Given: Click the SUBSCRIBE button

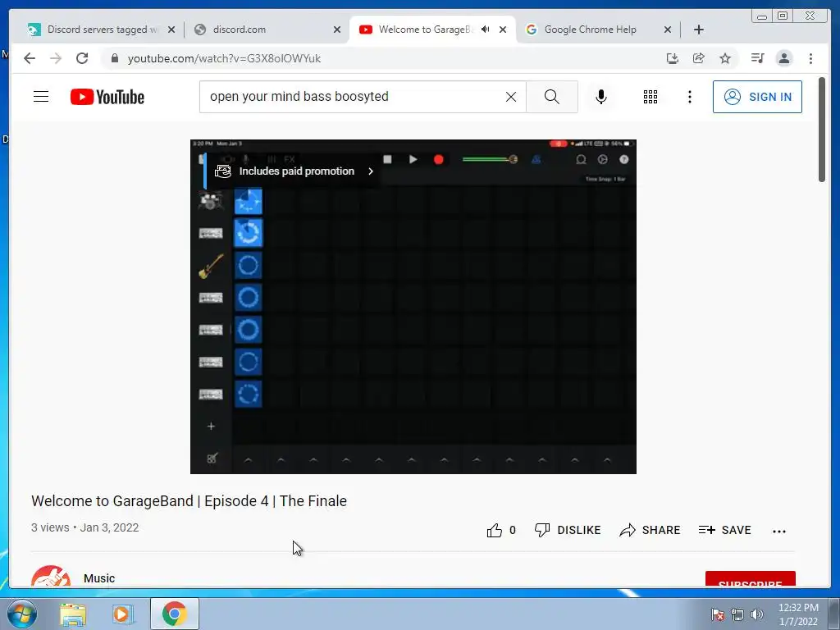Looking at the screenshot, I should pos(750,579).
